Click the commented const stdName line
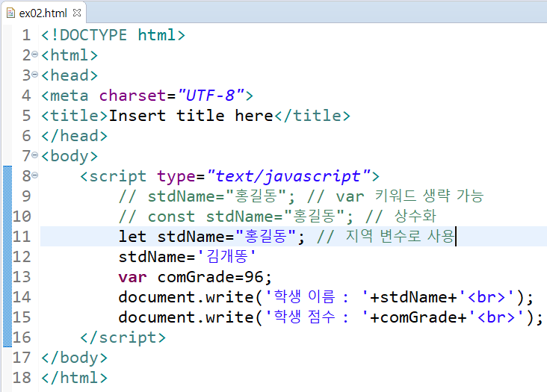The width and height of the screenshot is (547, 392). (x=278, y=217)
